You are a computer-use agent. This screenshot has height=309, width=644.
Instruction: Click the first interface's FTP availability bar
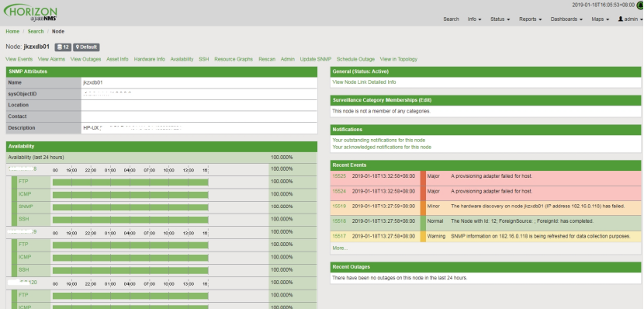(130, 182)
